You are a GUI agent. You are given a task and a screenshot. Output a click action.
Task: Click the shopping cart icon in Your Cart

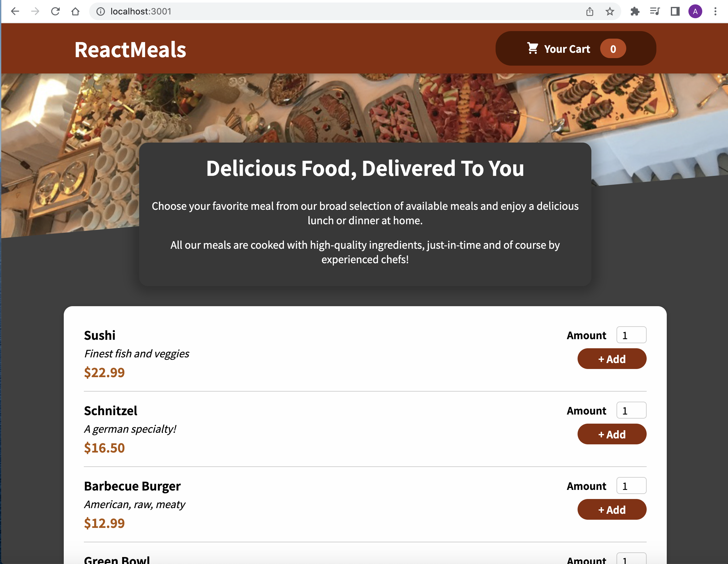pyautogui.click(x=533, y=49)
